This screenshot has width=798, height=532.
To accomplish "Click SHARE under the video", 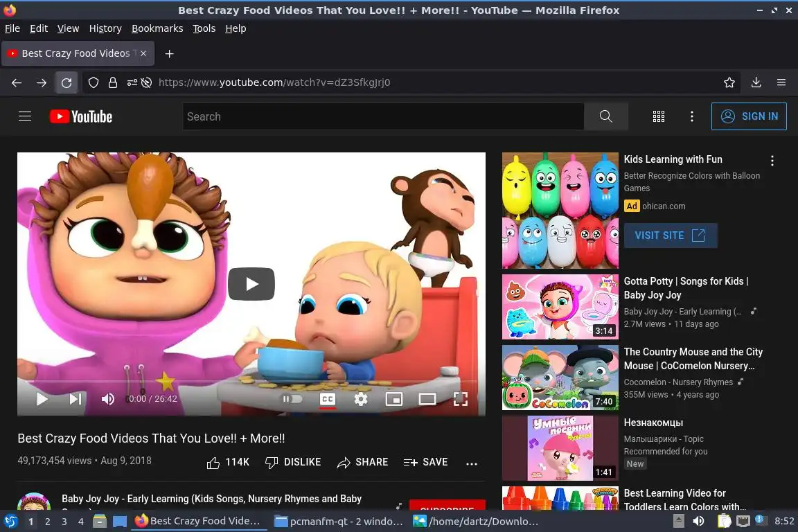I will click(x=362, y=462).
